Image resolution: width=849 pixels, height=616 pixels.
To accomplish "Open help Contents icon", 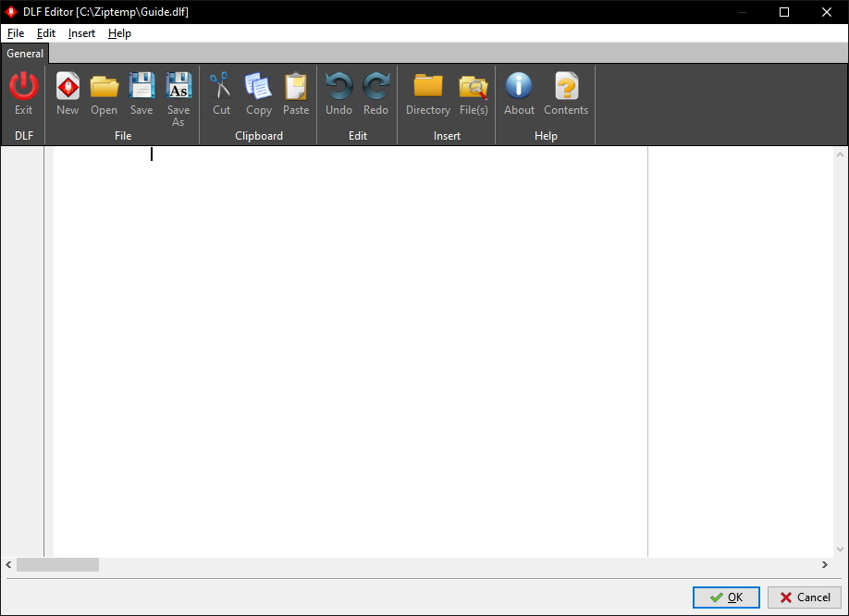I will (x=566, y=86).
